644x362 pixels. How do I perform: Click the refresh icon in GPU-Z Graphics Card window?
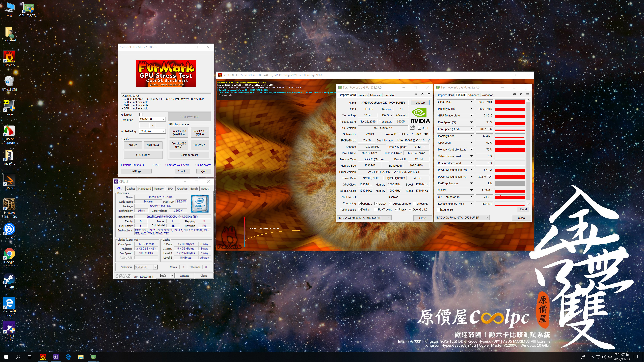tap(422, 94)
